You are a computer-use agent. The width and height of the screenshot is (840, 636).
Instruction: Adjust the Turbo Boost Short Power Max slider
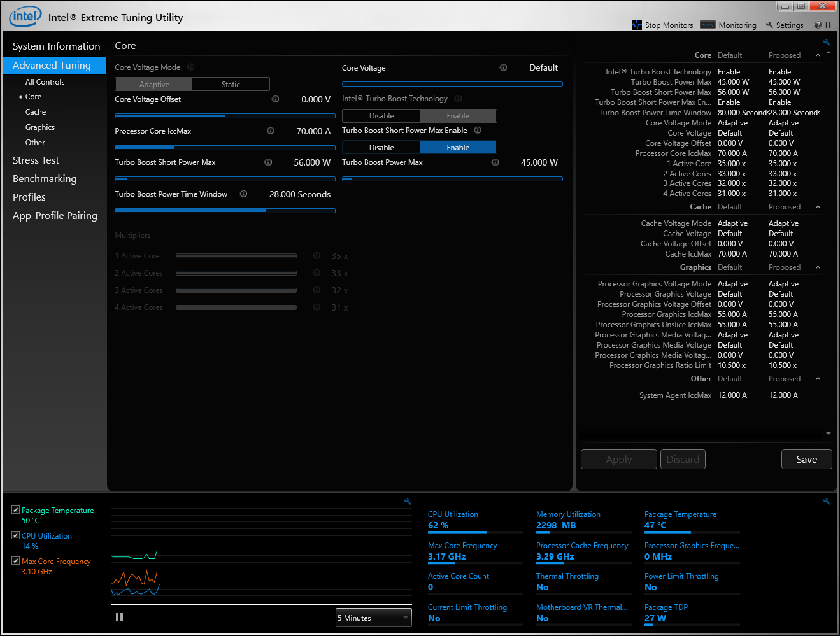coord(225,179)
